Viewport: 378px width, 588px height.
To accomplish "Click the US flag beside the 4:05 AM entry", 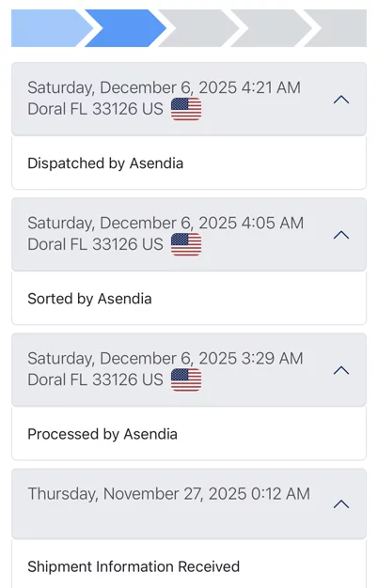I will tap(186, 244).
